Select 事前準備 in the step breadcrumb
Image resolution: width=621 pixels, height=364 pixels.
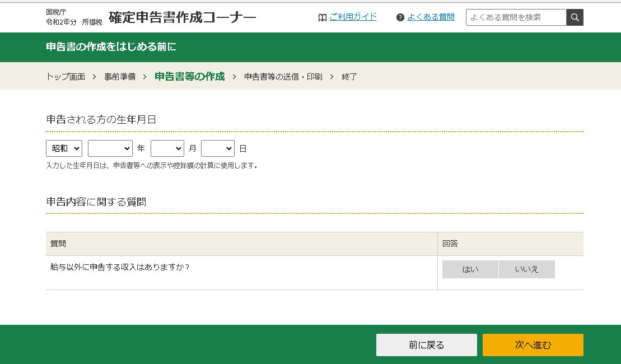(120, 77)
